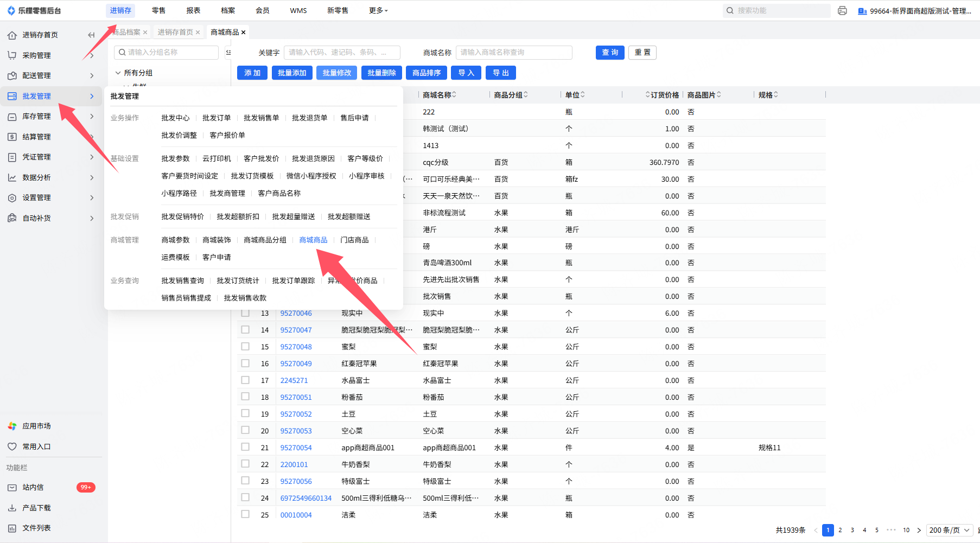Expand 库存管理 chevron in sidebar
This screenshot has width=980, height=543.
(92, 117)
